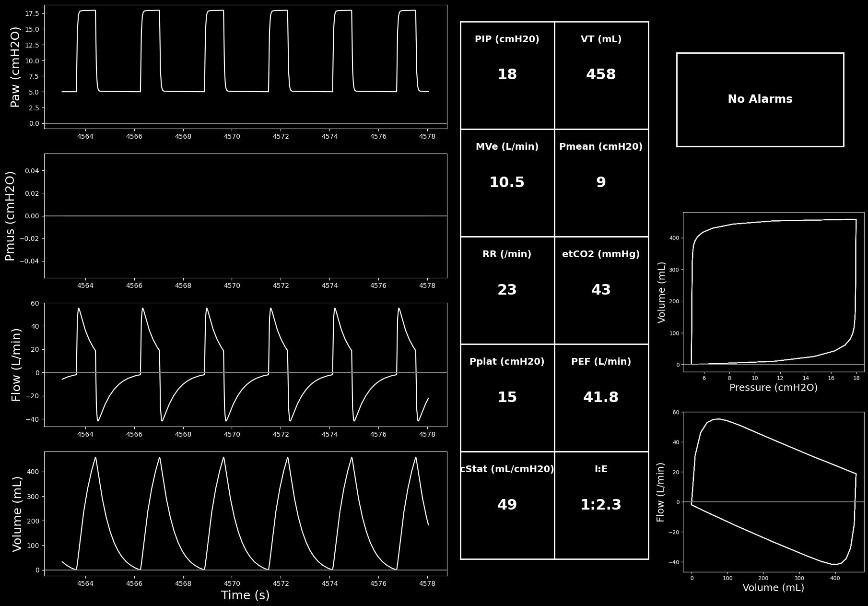Click the No Alarms status box

tap(760, 100)
